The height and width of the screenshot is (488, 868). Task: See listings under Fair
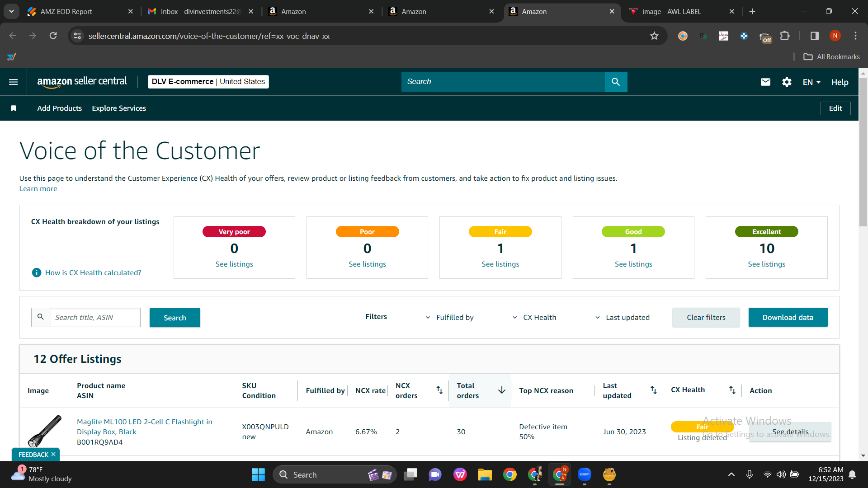point(500,264)
